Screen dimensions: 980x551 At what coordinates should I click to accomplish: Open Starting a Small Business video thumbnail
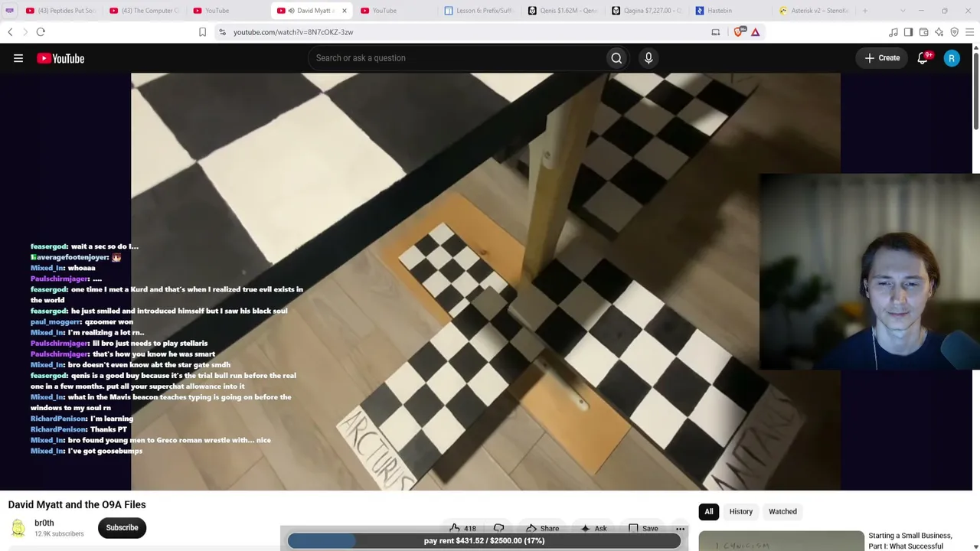coord(781,541)
